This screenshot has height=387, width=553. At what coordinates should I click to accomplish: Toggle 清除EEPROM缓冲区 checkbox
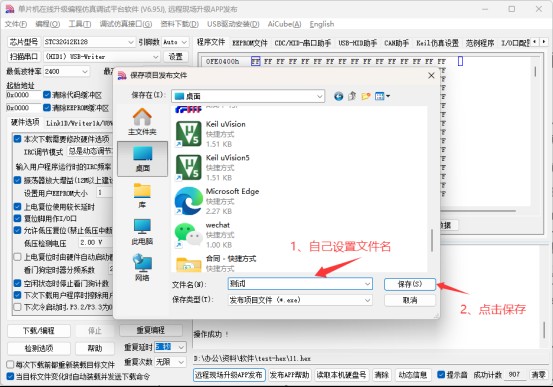(47, 107)
